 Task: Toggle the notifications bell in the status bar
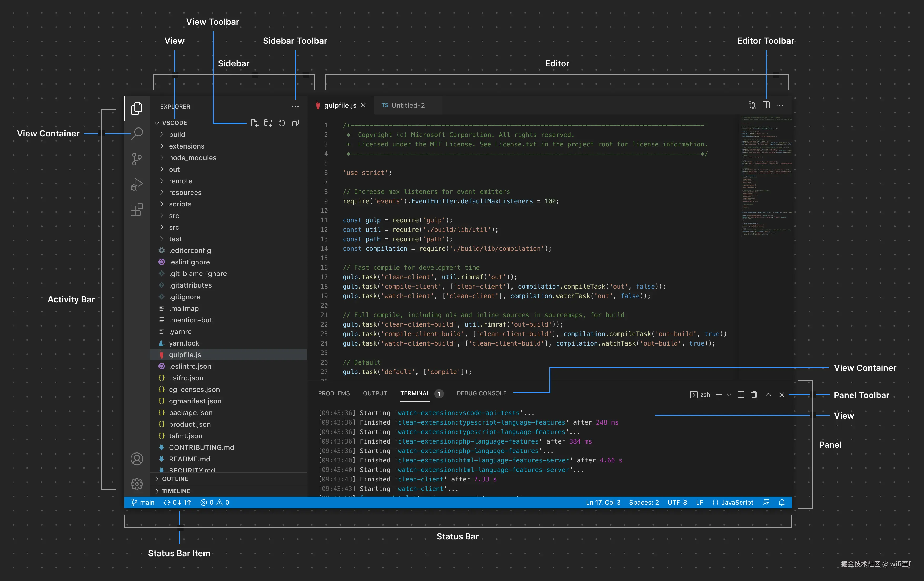(782, 502)
